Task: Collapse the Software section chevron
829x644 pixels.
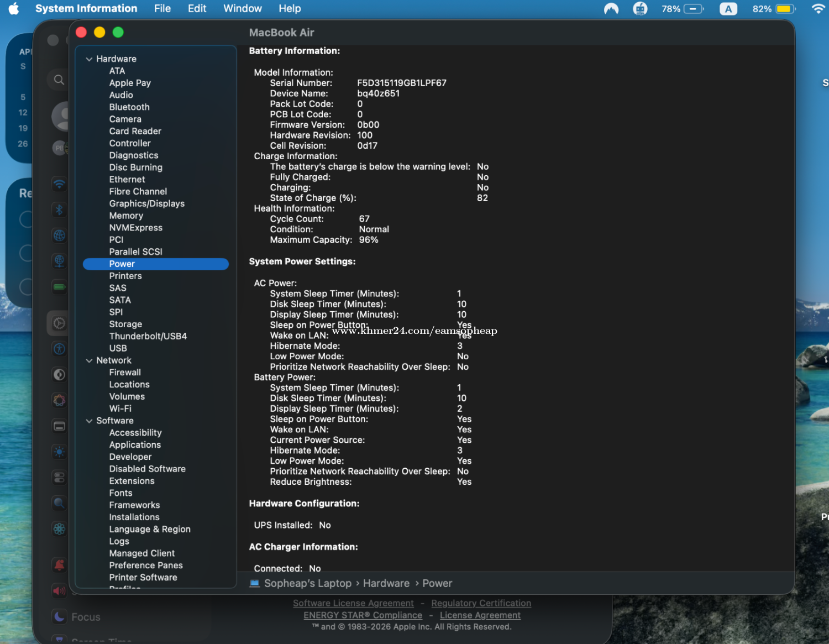Action: (89, 421)
